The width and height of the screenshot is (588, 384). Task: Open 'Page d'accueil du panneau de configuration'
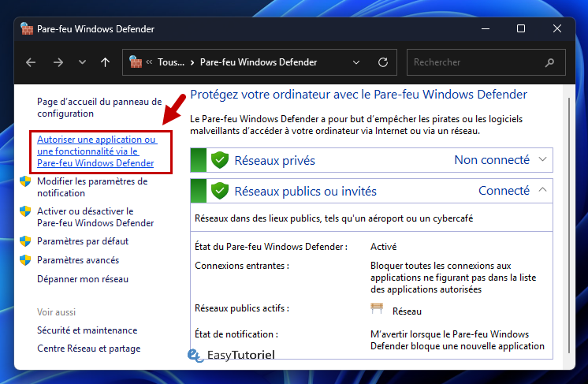coord(99,107)
